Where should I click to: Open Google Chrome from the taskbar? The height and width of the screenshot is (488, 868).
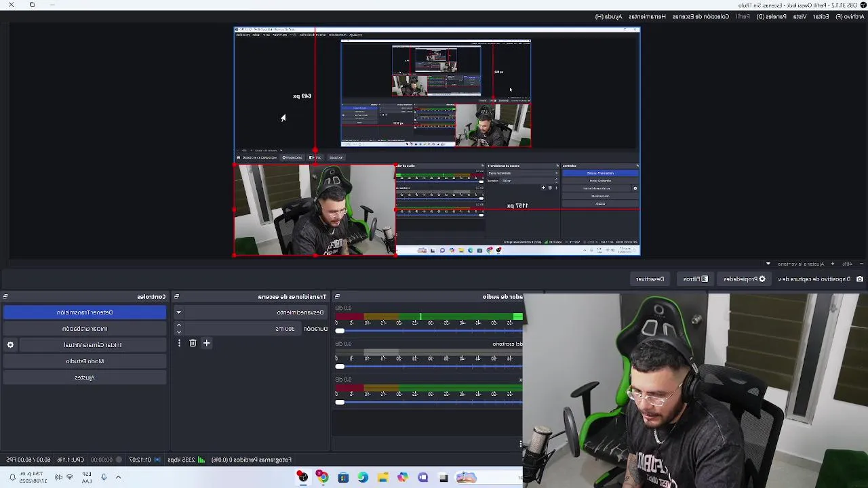coord(323,477)
